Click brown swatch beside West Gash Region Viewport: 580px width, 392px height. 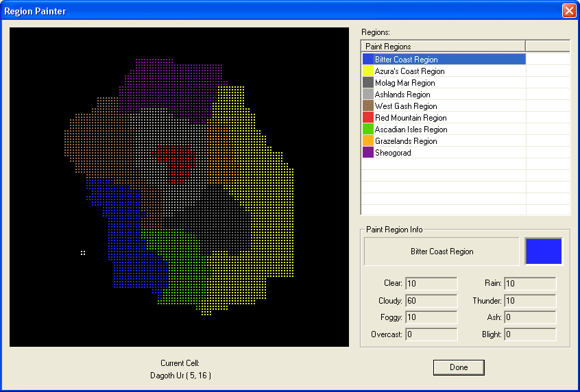[368, 106]
